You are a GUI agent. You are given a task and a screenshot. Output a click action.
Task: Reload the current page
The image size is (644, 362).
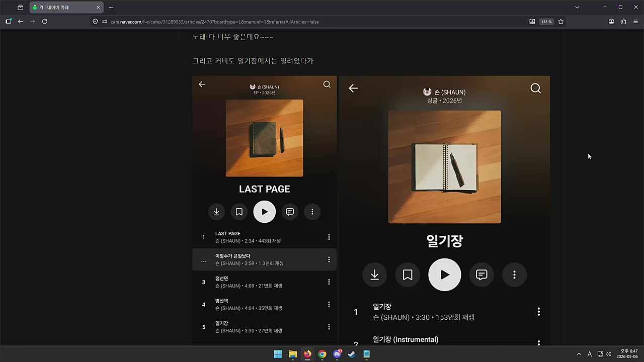point(44,22)
